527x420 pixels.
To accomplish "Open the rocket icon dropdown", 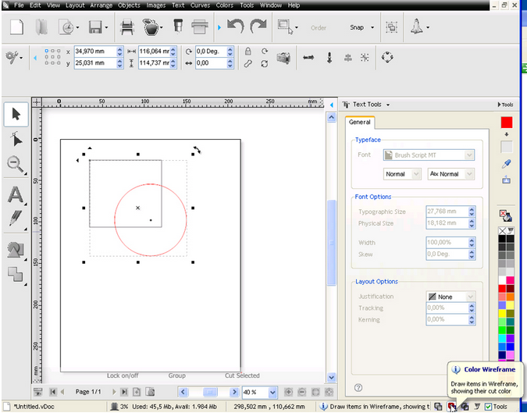I will 428,27.
